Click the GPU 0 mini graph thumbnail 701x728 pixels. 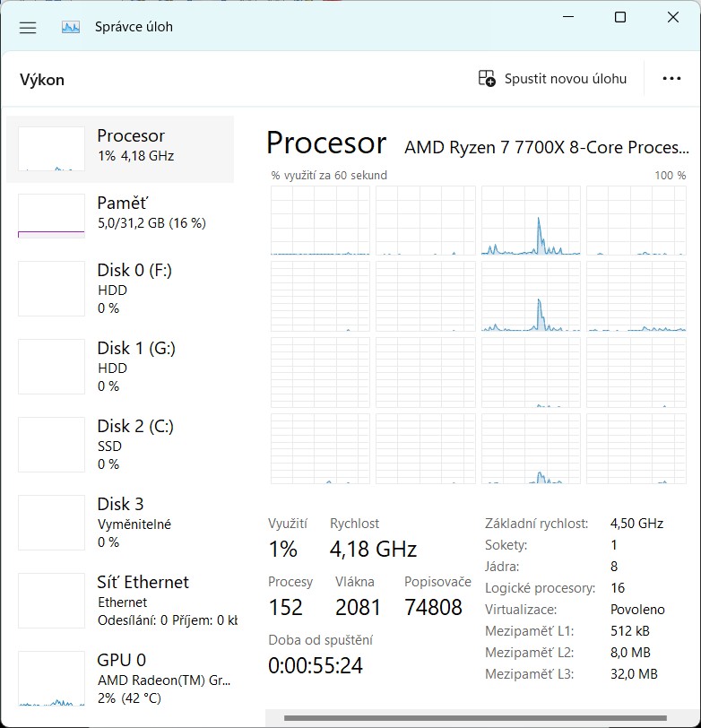click(x=51, y=679)
